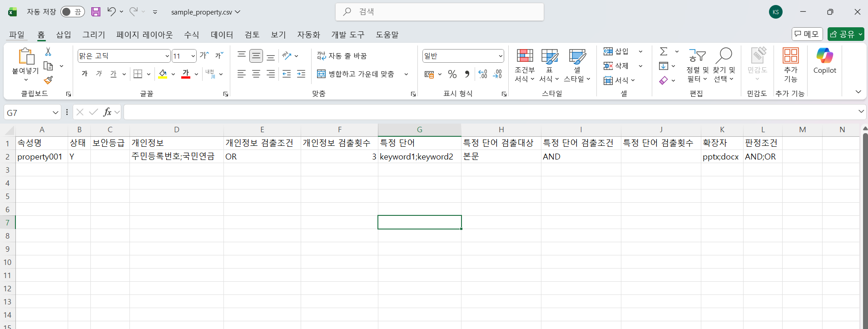Screen dimensions: 868x329
Task: Switch to the 삽입 (Insert) tab
Action: (64, 35)
